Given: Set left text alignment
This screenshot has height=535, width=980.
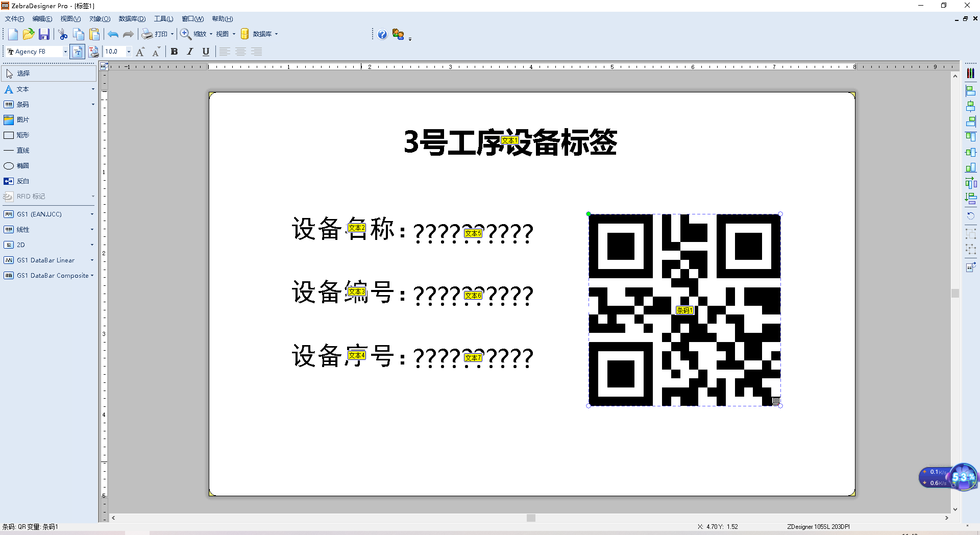Looking at the screenshot, I should click(225, 52).
